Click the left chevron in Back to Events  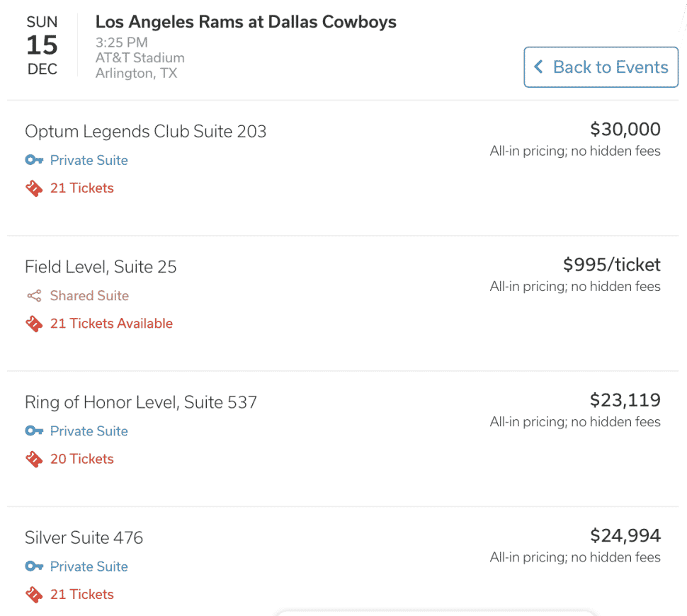coord(538,67)
